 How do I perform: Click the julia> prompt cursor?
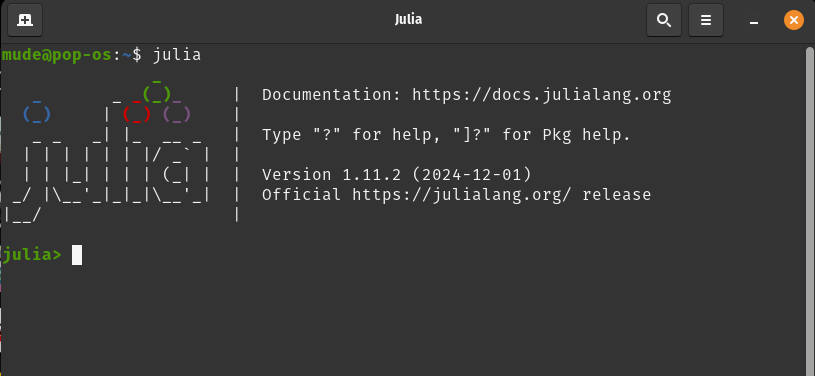[76, 255]
